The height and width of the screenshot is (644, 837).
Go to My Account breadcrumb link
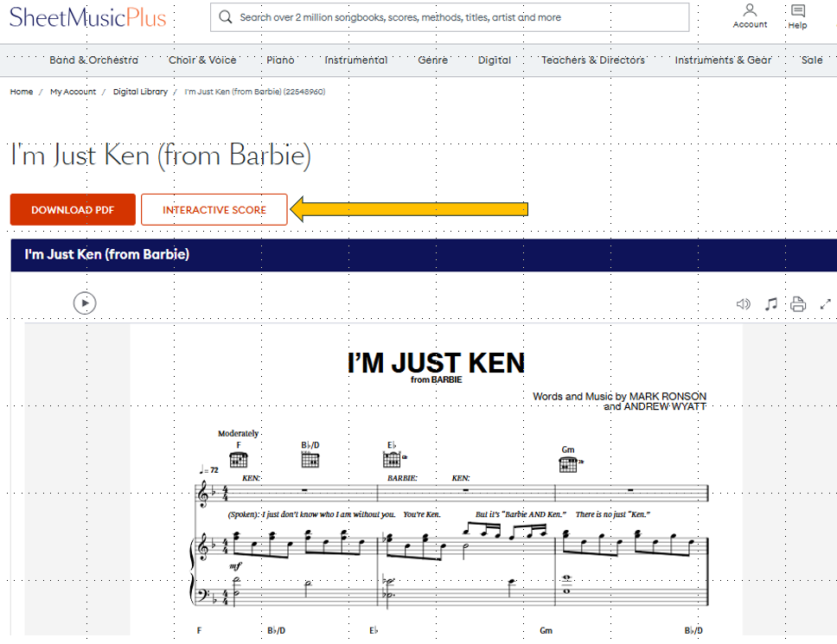[x=73, y=92]
